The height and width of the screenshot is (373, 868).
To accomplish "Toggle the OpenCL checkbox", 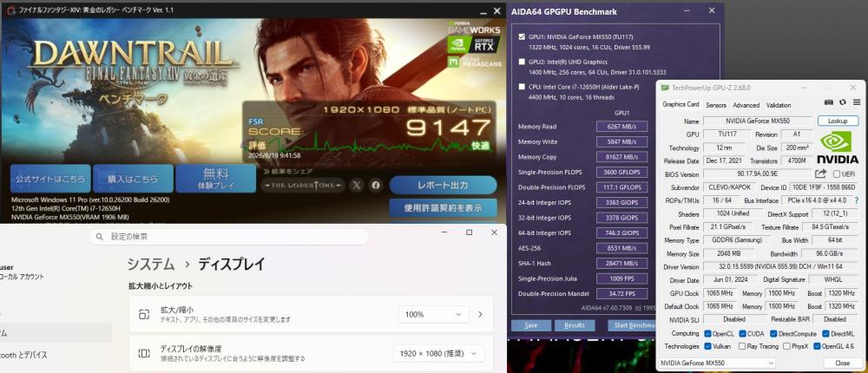I will click(x=707, y=334).
